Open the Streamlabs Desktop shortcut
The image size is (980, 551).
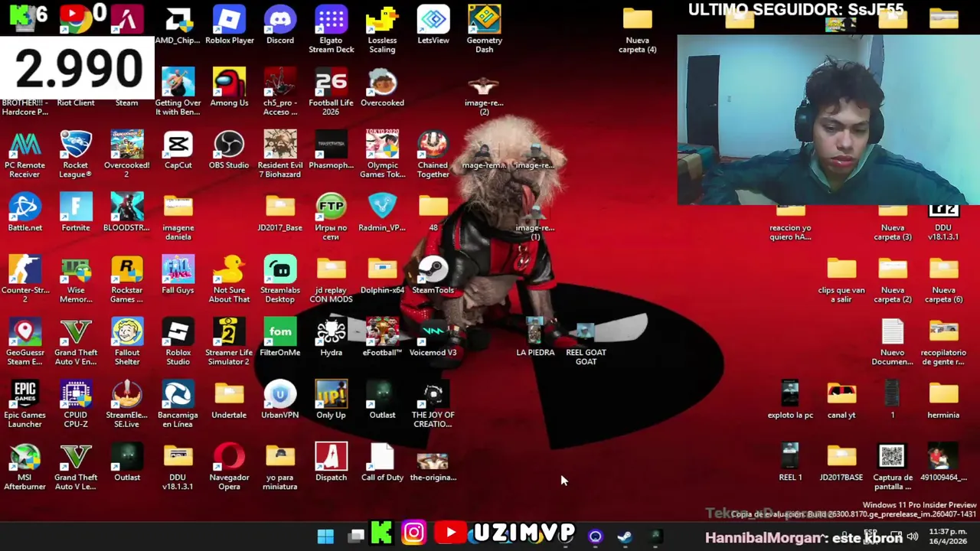coord(280,280)
